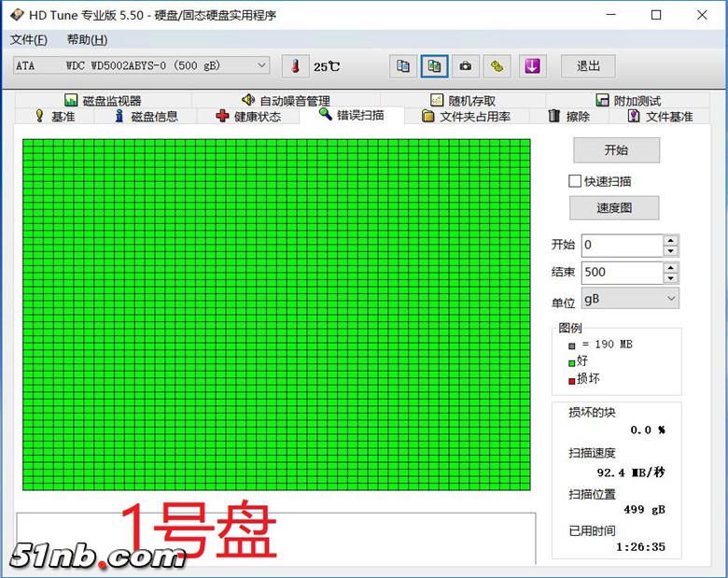The height and width of the screenshot is (578, 728).
Task: Click the yellow options tool icon
Action: coord(497,66)
